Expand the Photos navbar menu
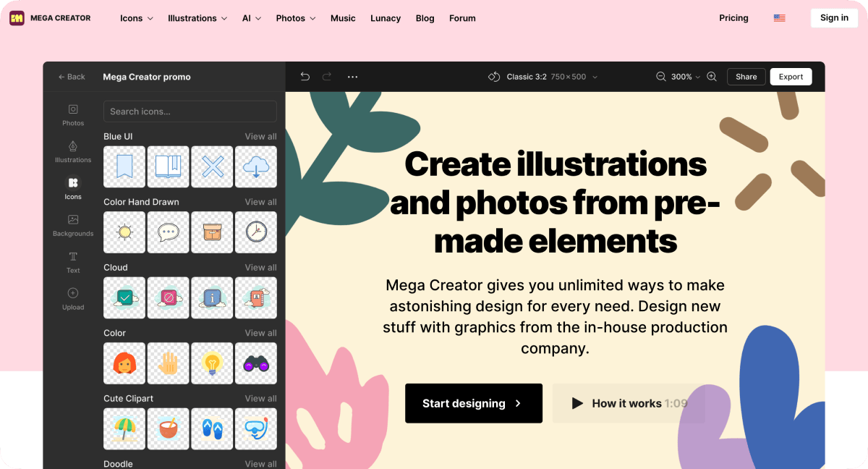Viewport: 868px width, 469px height. pos(296,18)
